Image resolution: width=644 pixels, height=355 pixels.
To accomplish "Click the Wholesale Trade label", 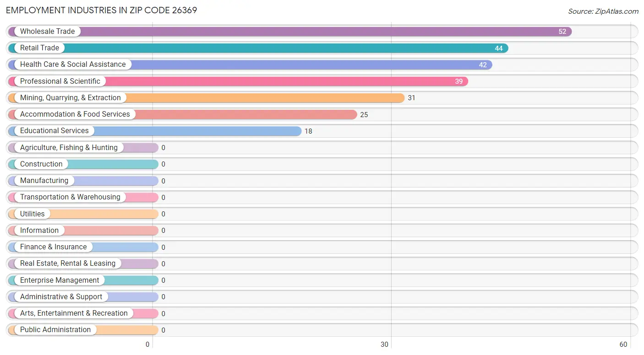I will pos(47,32).
